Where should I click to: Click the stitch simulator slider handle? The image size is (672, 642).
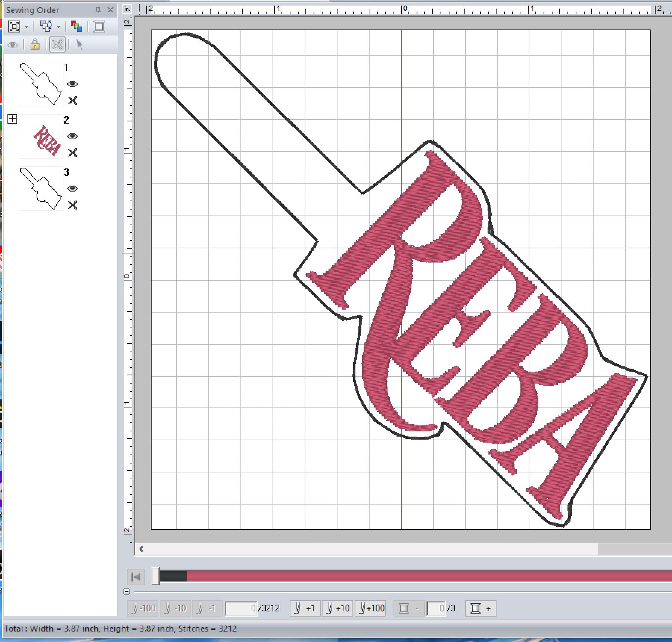155,576
